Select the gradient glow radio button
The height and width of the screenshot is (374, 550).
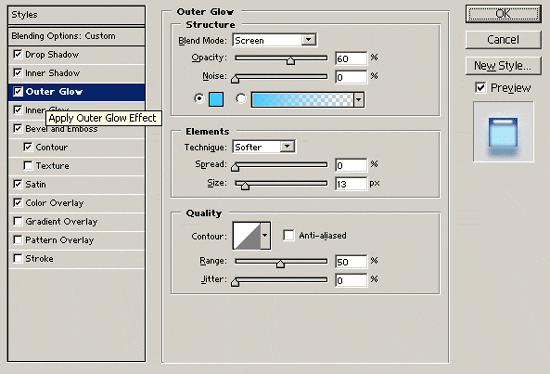[241, 99]
